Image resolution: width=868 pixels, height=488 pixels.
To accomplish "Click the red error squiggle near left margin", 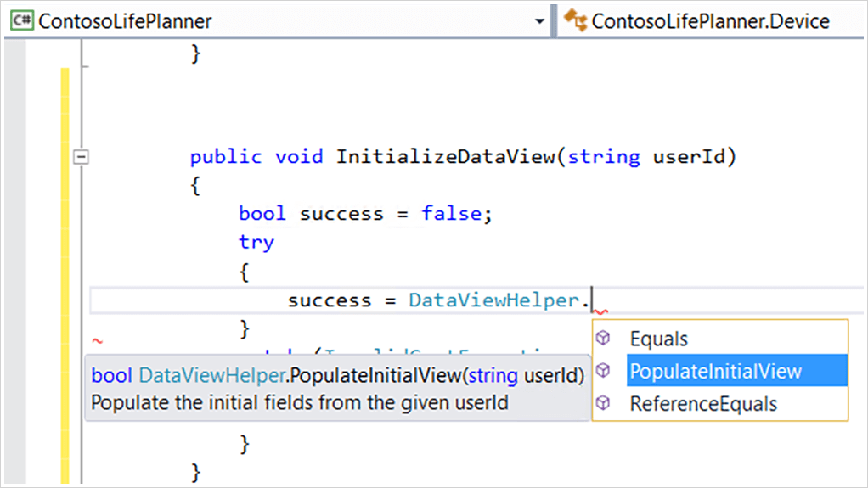I will point(98,342).
